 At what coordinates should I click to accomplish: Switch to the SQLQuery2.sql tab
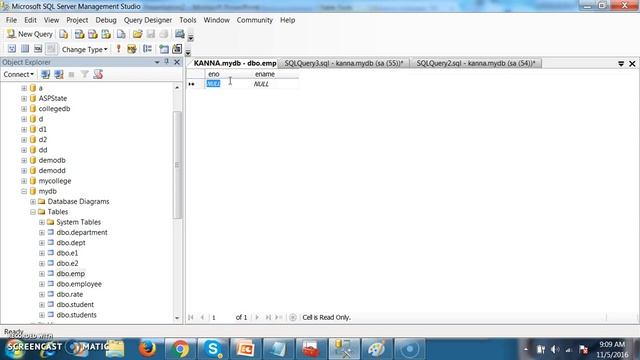coord(476,63)
